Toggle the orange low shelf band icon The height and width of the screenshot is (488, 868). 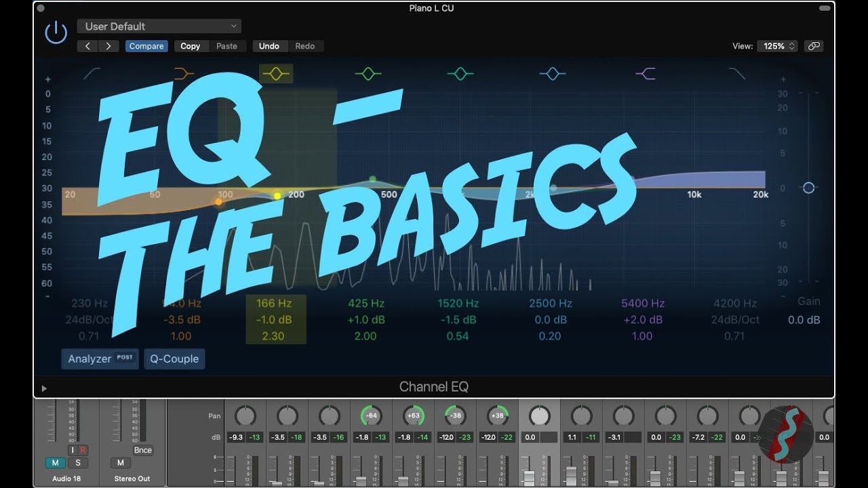click(184, 74)
